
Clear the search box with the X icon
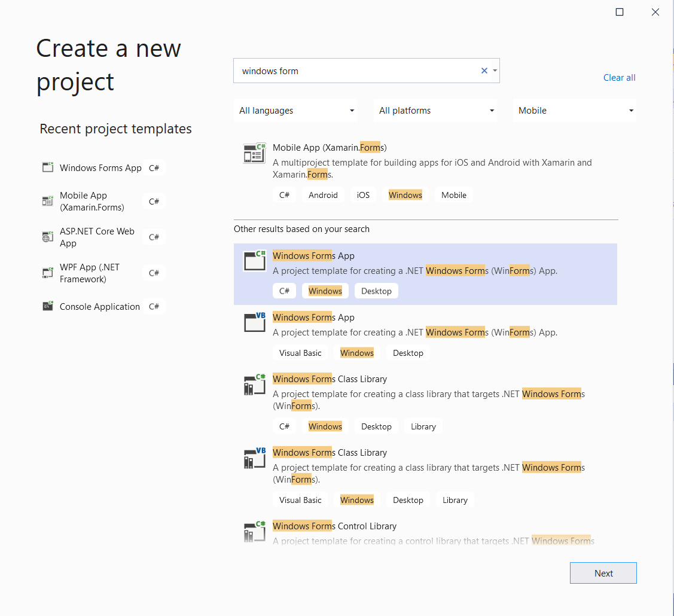pyautogui.click(x=484, y=71)
